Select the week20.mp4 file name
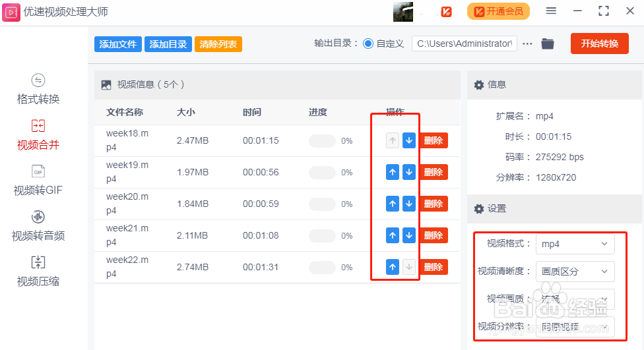 click(x=127, y=204)
